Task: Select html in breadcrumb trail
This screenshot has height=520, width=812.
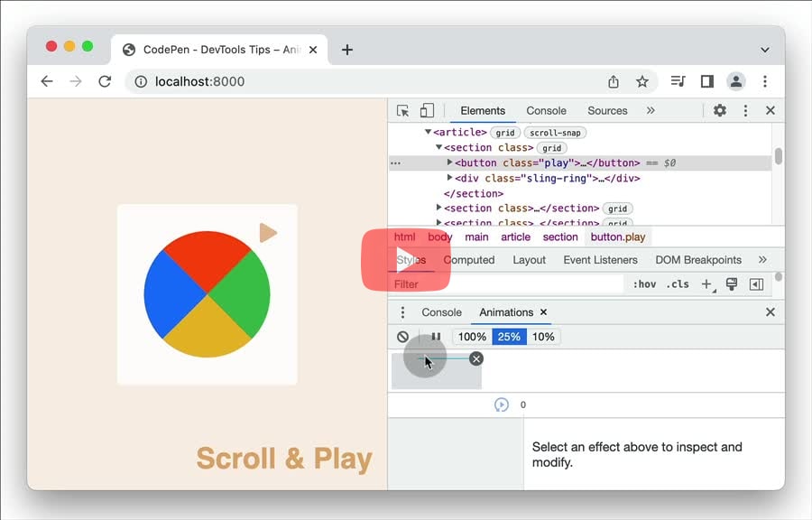Action: coord(404,237)
